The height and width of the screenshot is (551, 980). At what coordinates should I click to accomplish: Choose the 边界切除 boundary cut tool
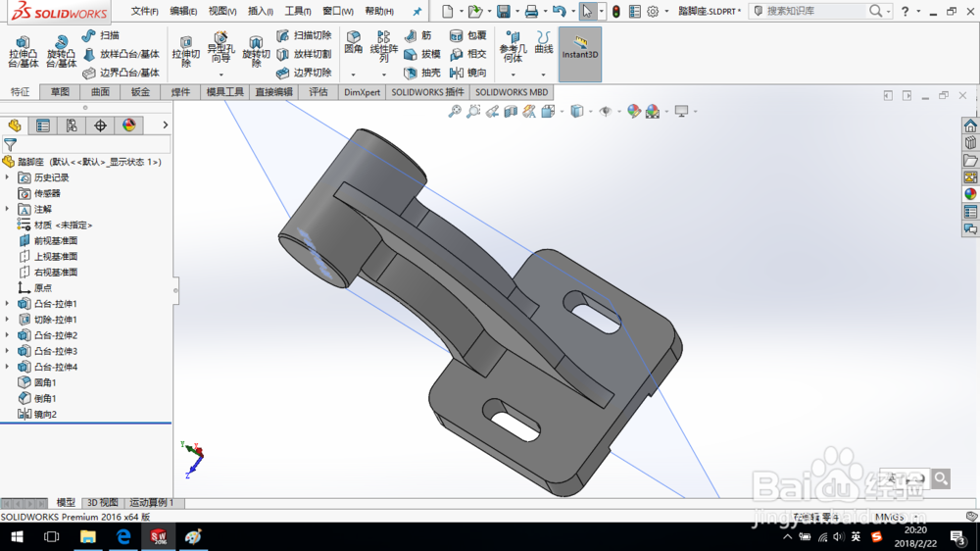click(x=304, y=74)
